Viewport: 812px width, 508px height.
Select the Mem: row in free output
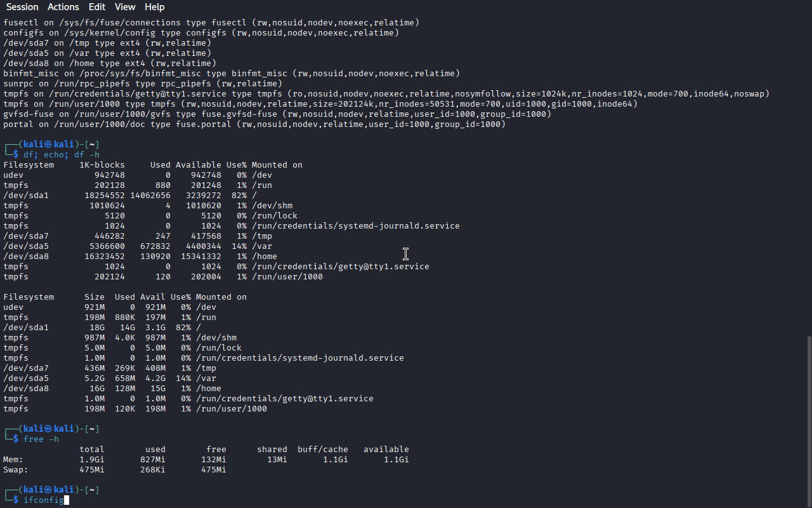[206, 460]
